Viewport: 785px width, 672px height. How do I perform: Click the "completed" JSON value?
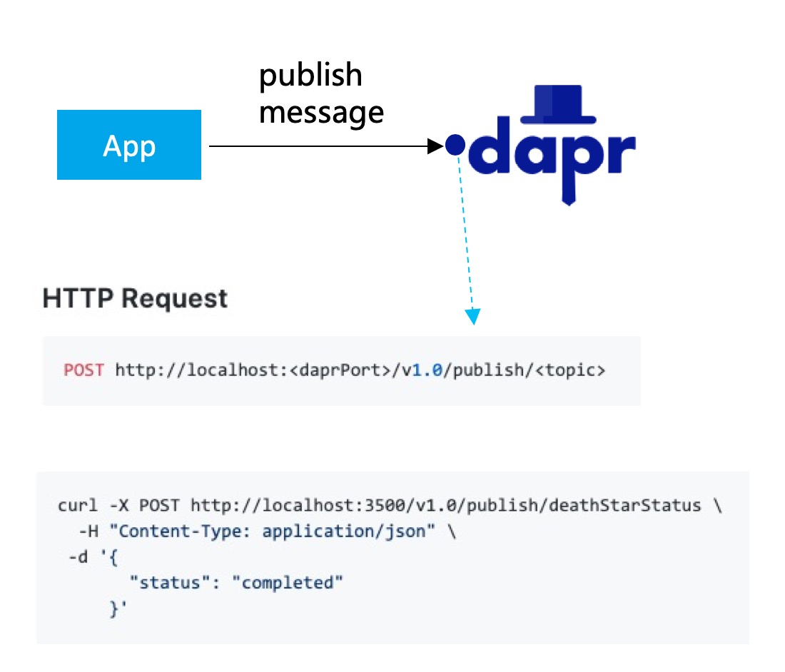288,583
